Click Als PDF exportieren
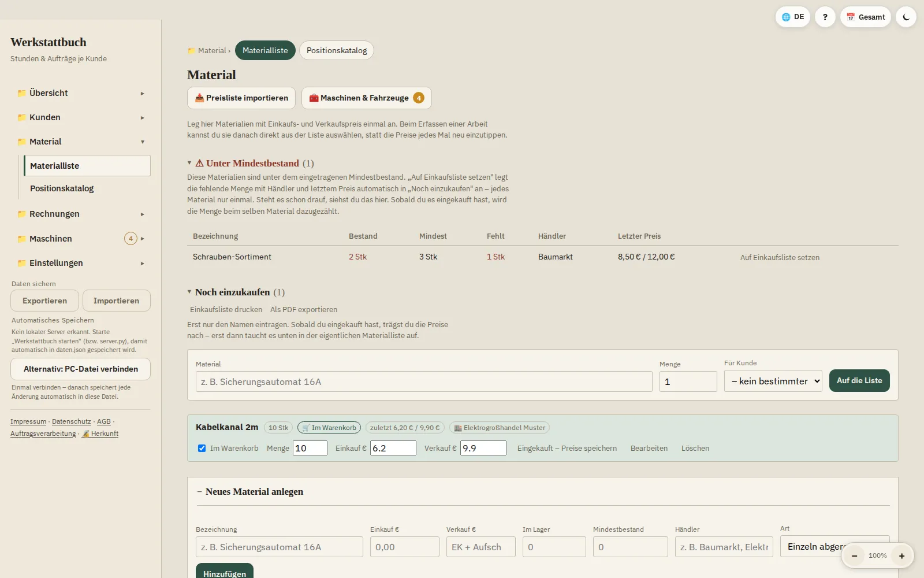Viewport: 924px width, 578px height. [x=304, y=309]
